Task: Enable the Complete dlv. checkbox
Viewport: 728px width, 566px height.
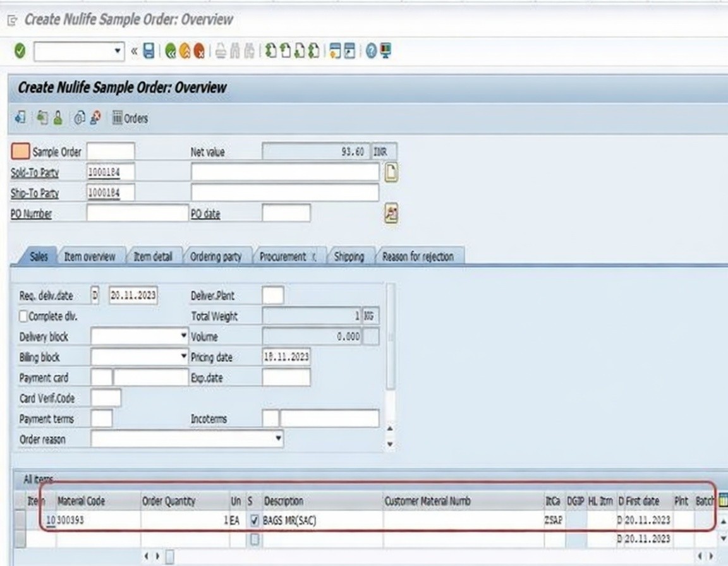Action: pyautogui.click(x=24, y=316)
